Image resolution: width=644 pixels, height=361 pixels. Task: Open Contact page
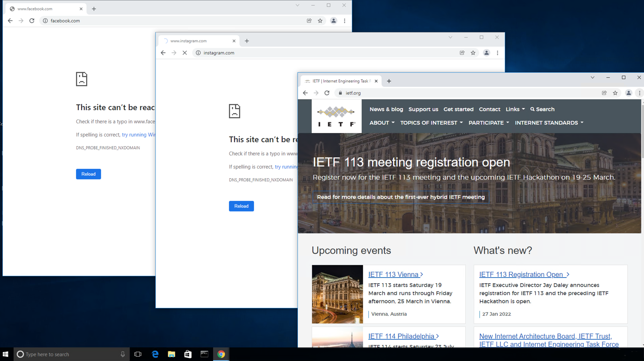[x=489, y=109]
